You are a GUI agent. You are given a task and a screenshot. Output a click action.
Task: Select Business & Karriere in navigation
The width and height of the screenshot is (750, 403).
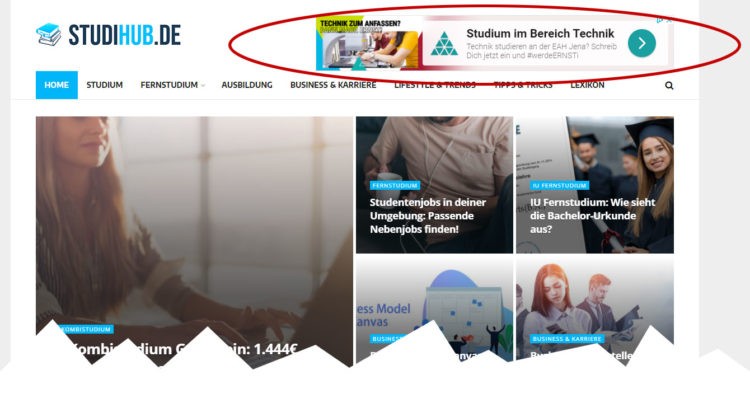[333, 85]
